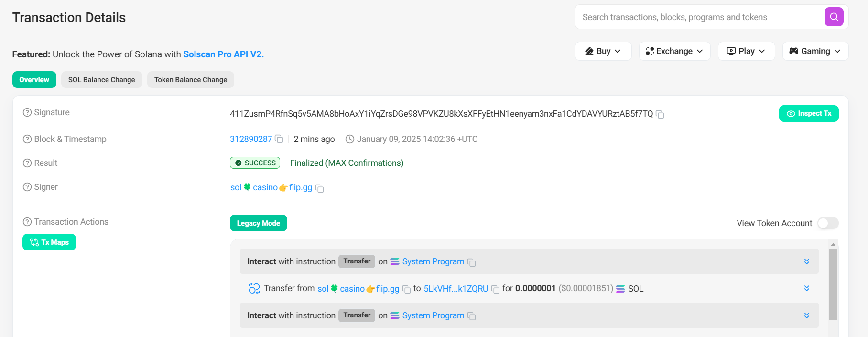Switch to the SOL Balance Change tab

point(101,79)
